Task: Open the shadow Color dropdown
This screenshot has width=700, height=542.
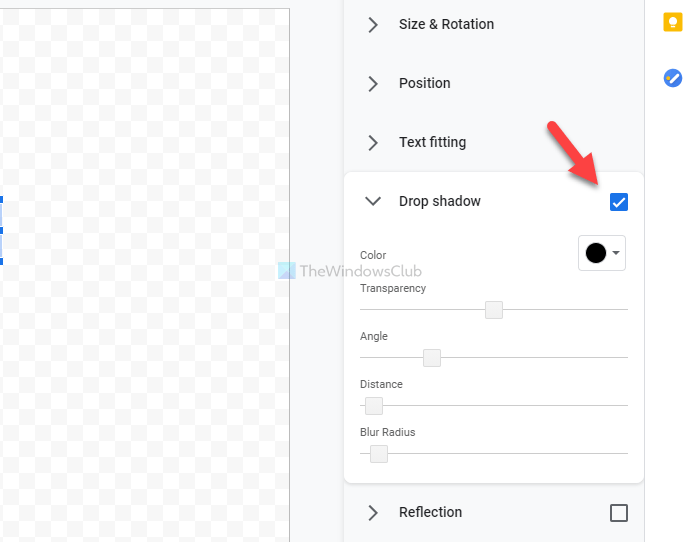Action: [x=617, y=253]
